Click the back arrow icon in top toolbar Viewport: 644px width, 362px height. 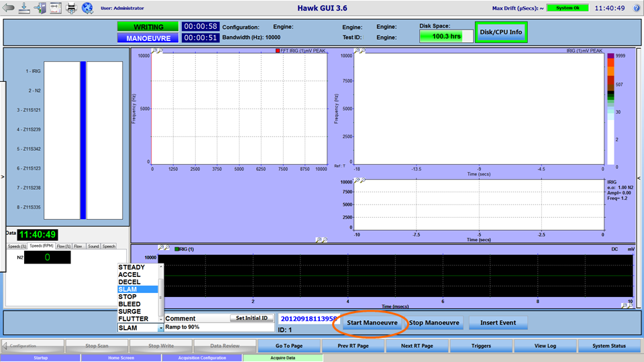pyautogui.click(x=9, y=8)
